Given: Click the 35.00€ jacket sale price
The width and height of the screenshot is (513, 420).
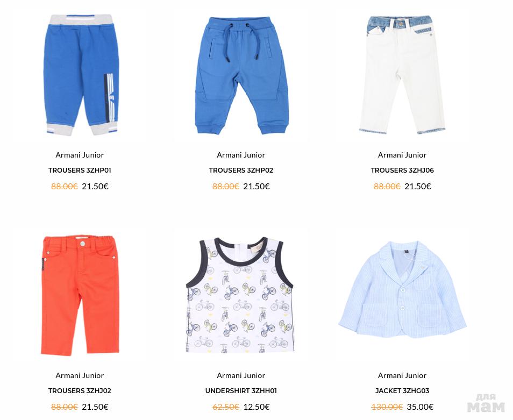Looking at the screenshot, I should (420, 407).
